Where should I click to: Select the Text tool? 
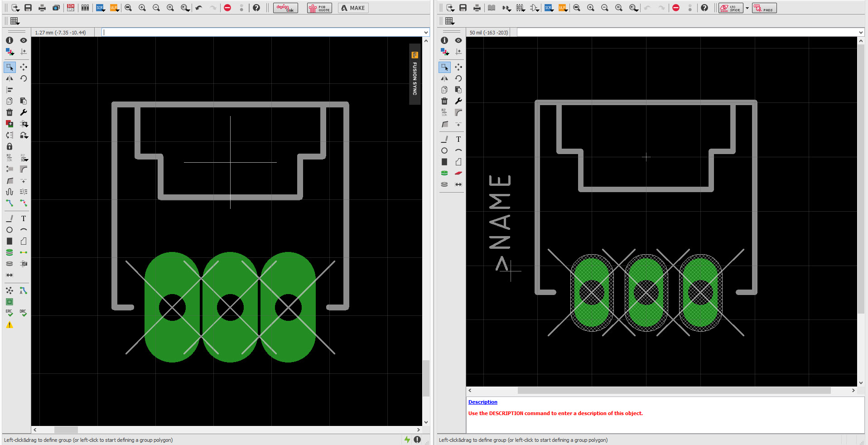(23, 218)
